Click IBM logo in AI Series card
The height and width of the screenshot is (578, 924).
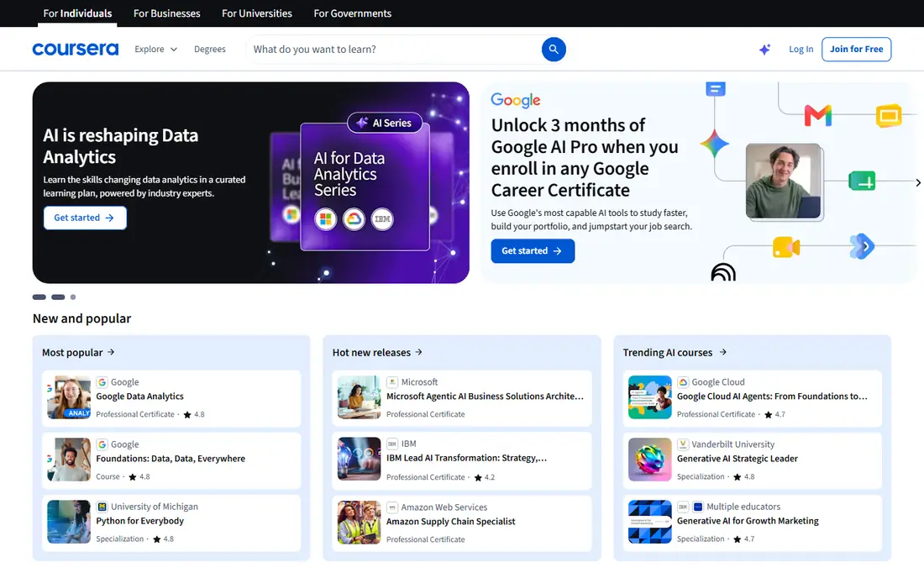[382, 219]
